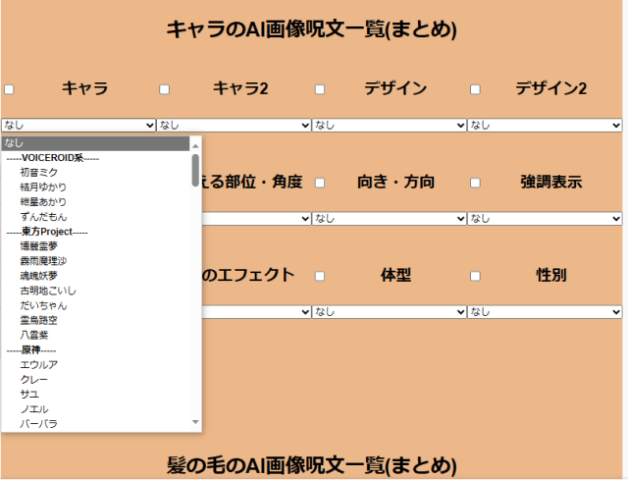
Task: Enable the 向き・方向 checkbox
Action: [320, 183]
